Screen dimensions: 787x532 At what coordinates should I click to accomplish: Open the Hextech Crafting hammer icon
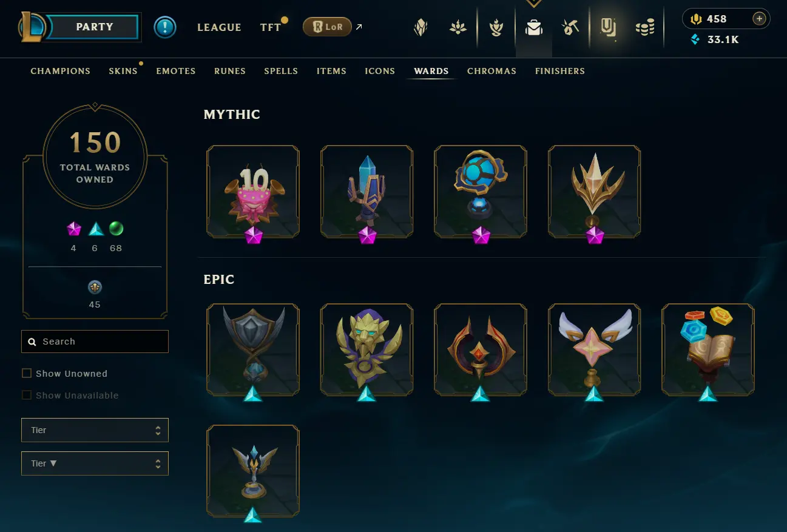click(570, 28)
